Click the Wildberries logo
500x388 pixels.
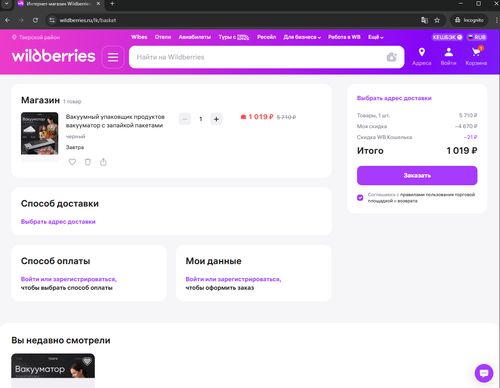point(54,56)
